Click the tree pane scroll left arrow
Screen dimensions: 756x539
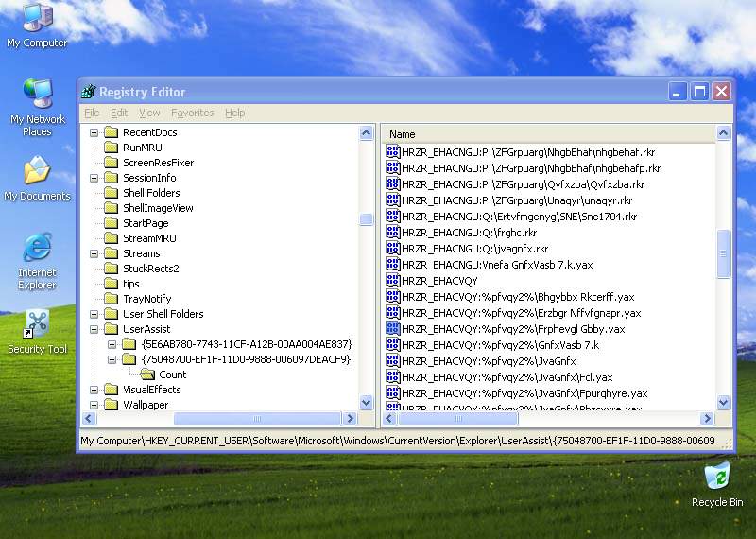click(x=89, y=418)
